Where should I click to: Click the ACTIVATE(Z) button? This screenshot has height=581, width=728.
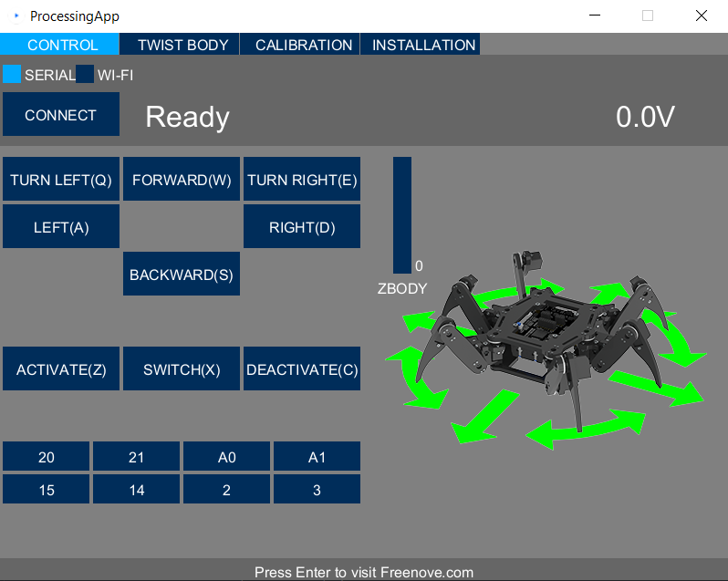click(61, 368)
